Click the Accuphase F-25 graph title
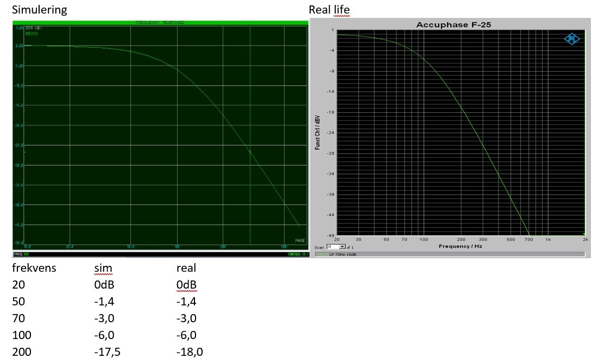The height and width of the screenshot is (364, 598). [x=454, y=25]
